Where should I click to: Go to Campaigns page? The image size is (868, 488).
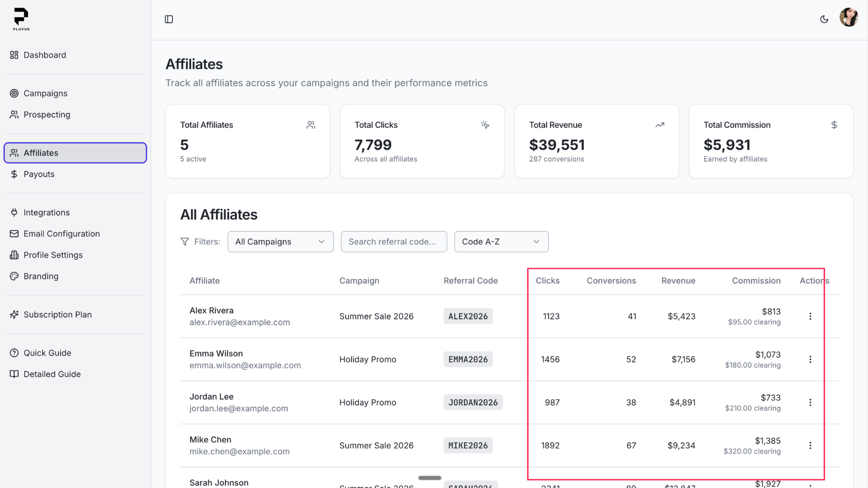75,94
